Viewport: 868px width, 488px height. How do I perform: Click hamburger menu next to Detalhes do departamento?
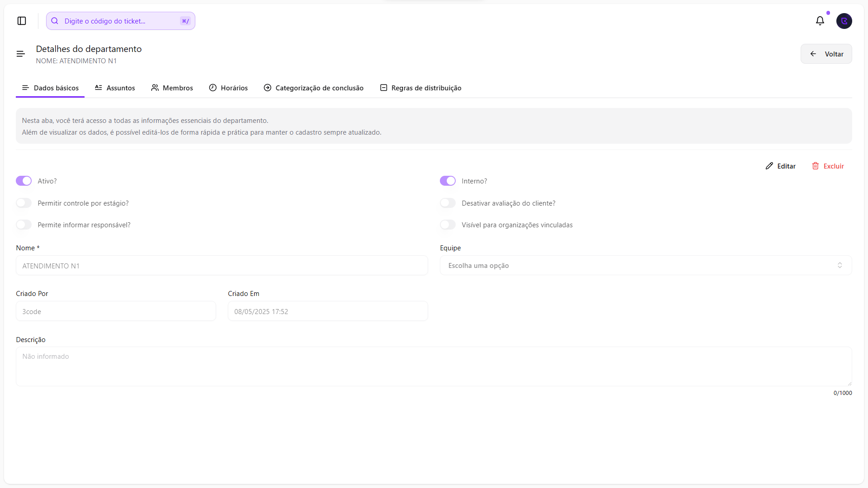21,54
